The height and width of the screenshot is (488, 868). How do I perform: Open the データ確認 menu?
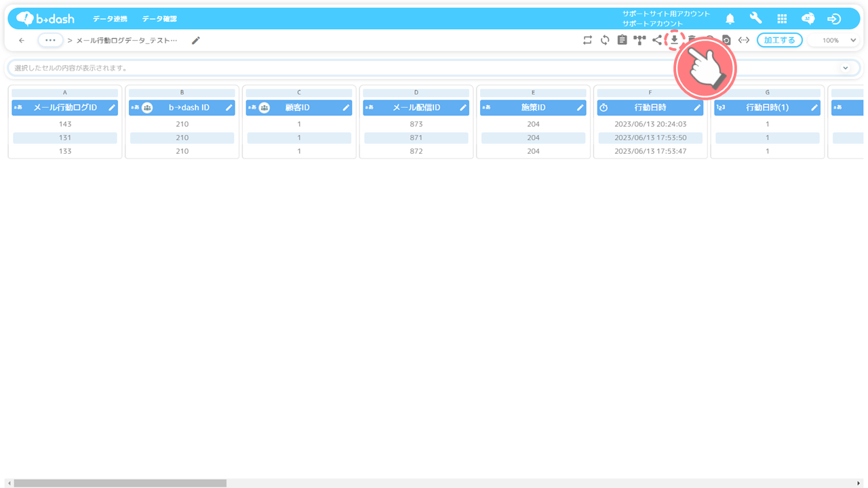pos(159,19)
